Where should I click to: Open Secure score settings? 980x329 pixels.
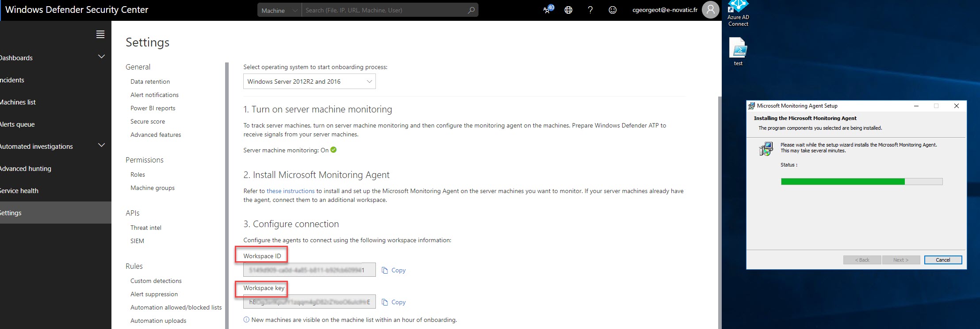click(x=148, y=121)
